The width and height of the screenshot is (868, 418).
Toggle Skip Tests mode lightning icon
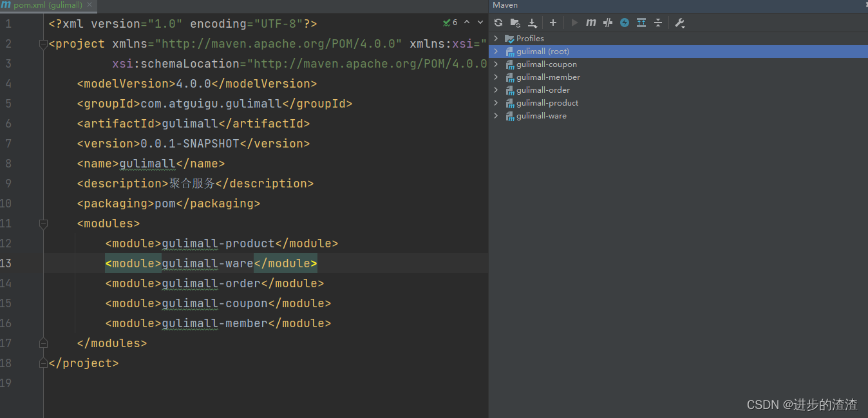click(x=625, y=23)
